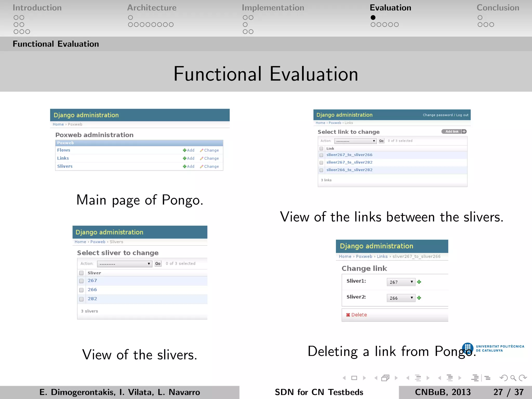Screen dimensions: 532x399
Task: Toggle the select-all Sliver header checkbox
Action: 81,273
